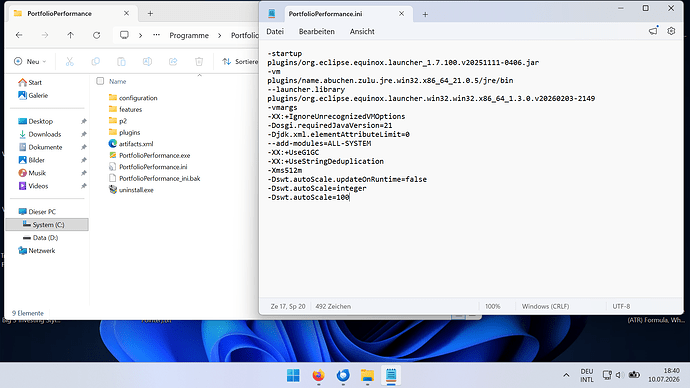Click the Rename icon in Explorer toolbar

point(147,62)
